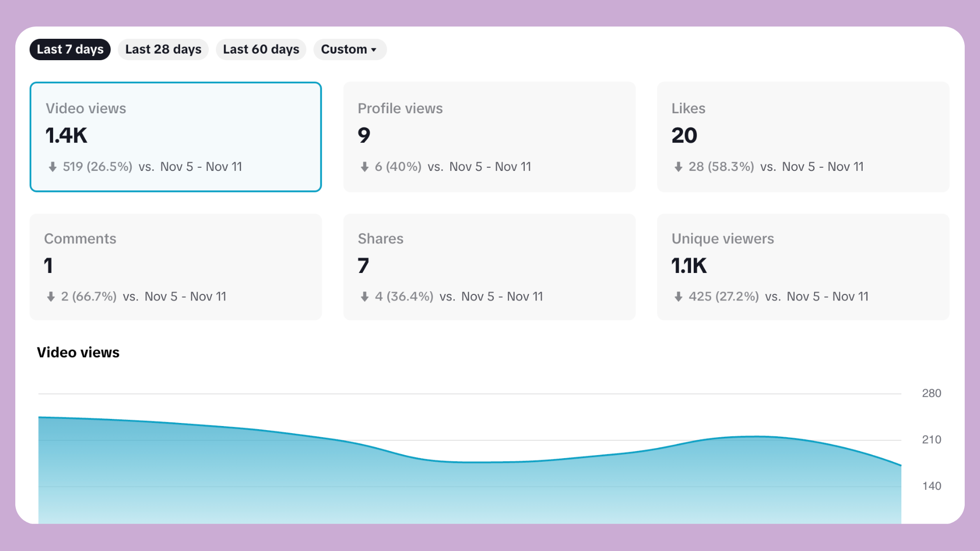Screen dimensions: 980x551
Task: Click down arrow icon in Video views card
Action: (53, 167)
